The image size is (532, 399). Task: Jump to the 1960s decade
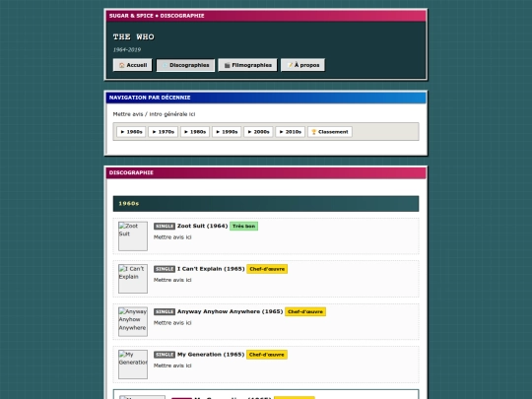coord(131,132)
